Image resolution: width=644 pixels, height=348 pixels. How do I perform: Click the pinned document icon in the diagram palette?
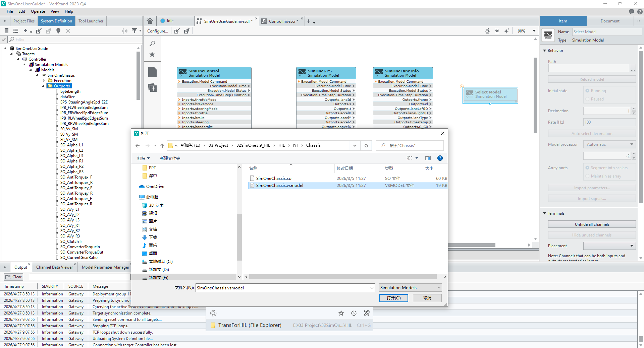tap(152, 88)
